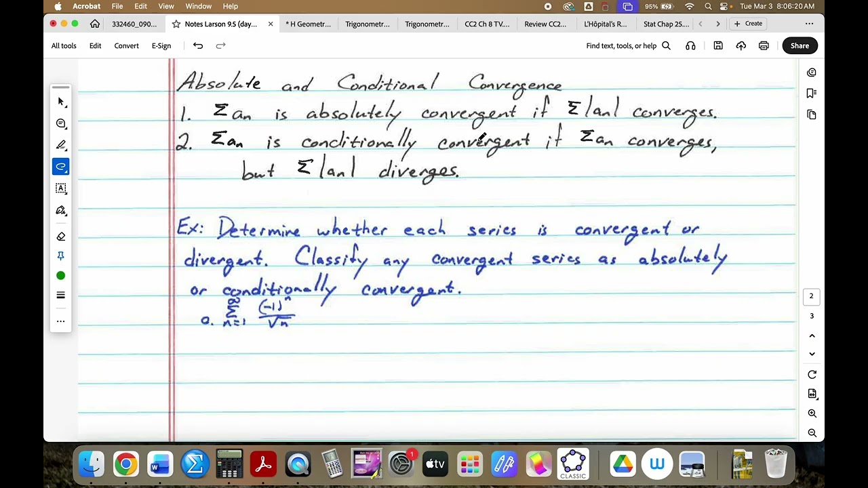Go to Acrobat home icon
This screenshot has width=868, height=488.
(95, 24)
